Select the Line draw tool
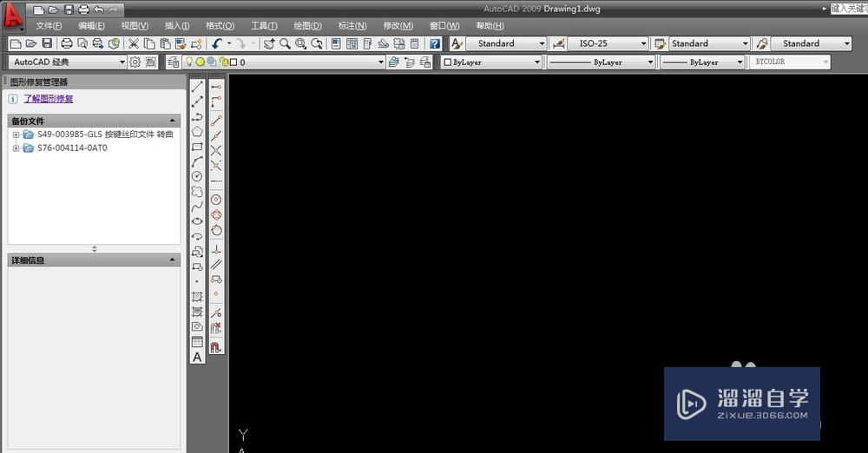Screen dimensions: 868x453 (197, 87)
